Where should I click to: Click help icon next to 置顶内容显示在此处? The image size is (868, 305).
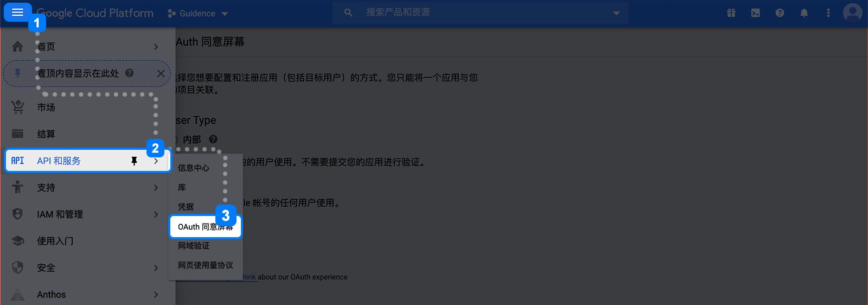[129, 73]
